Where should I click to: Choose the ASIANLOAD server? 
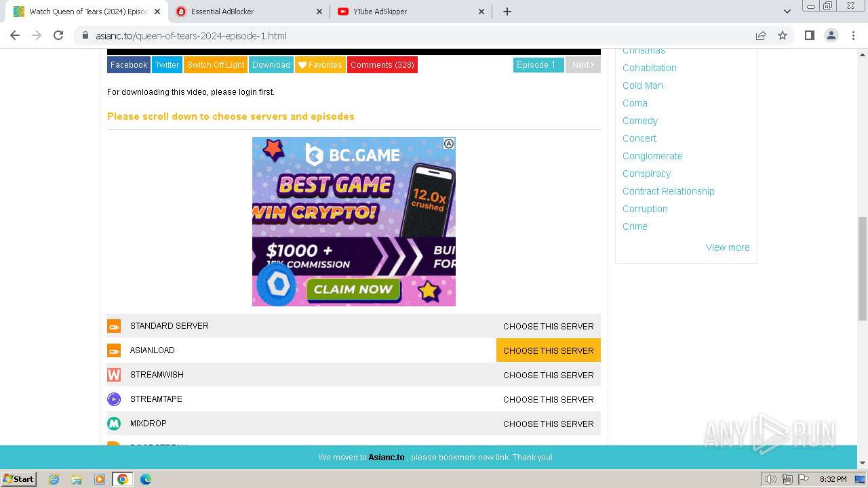(x=549, y=350)
